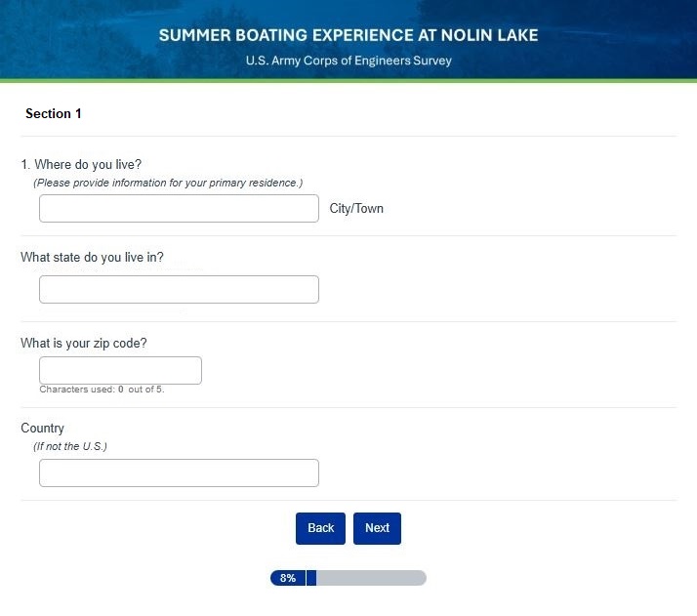Click the Country question label
This screenshot has width=697, height=616.
(42, 428)
